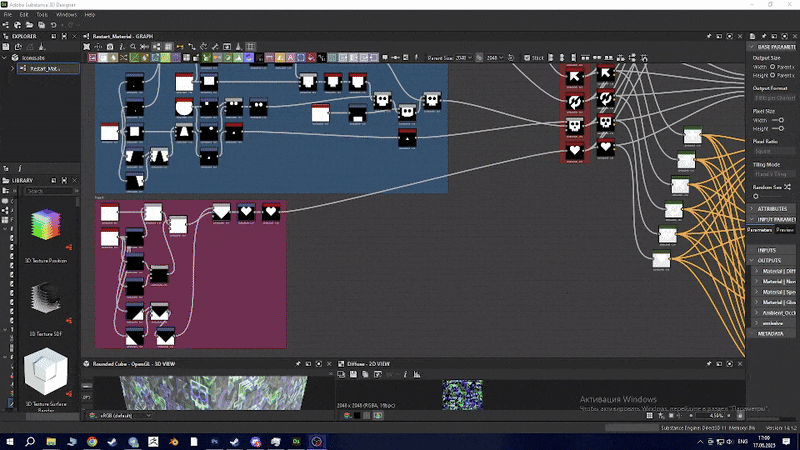The width and height of the screenshot is (800, 450).
Task: Select the cursor arrow node in red frame
Action: 574,77
